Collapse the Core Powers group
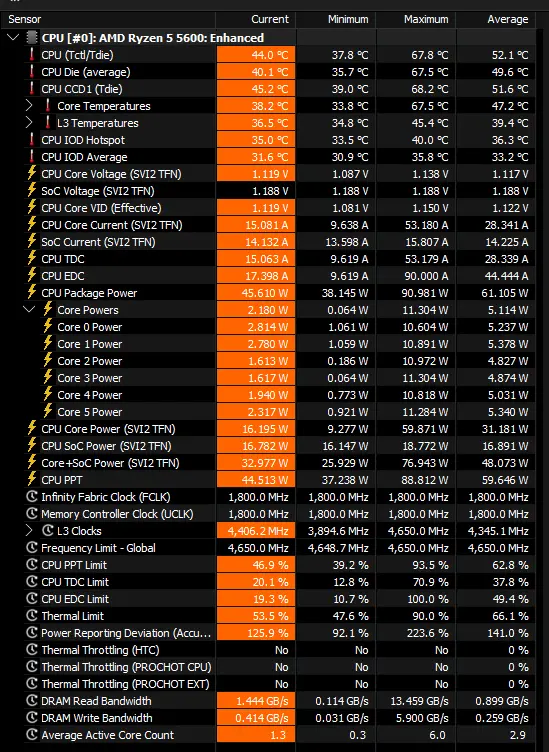Viewport: 549px width, 752px height. tap(29, 309)
